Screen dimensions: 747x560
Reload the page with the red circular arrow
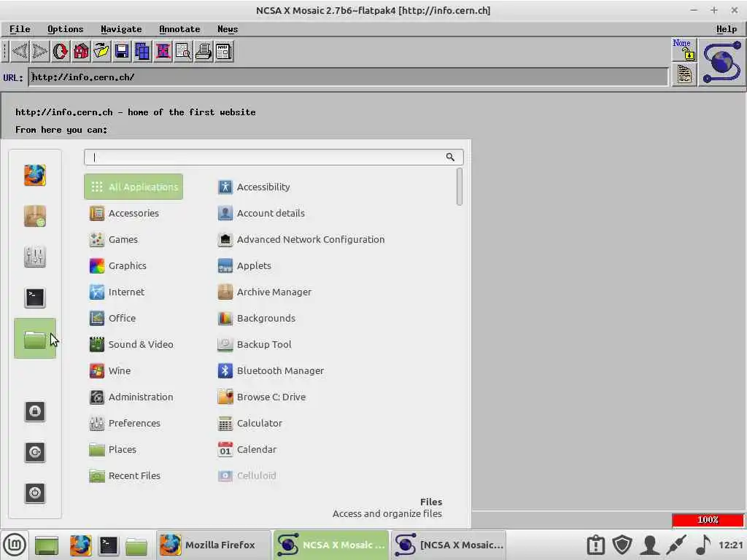click(60, 51)
